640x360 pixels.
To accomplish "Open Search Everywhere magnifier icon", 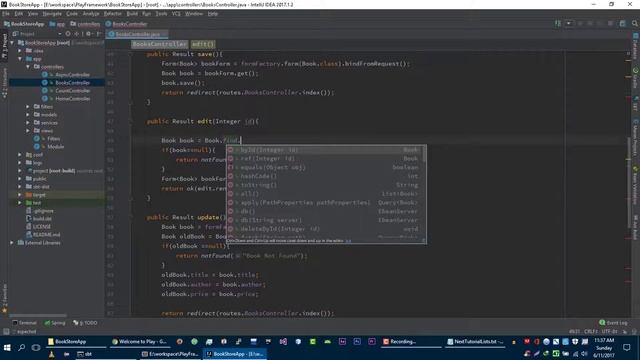I will click(x=635, y=24).
